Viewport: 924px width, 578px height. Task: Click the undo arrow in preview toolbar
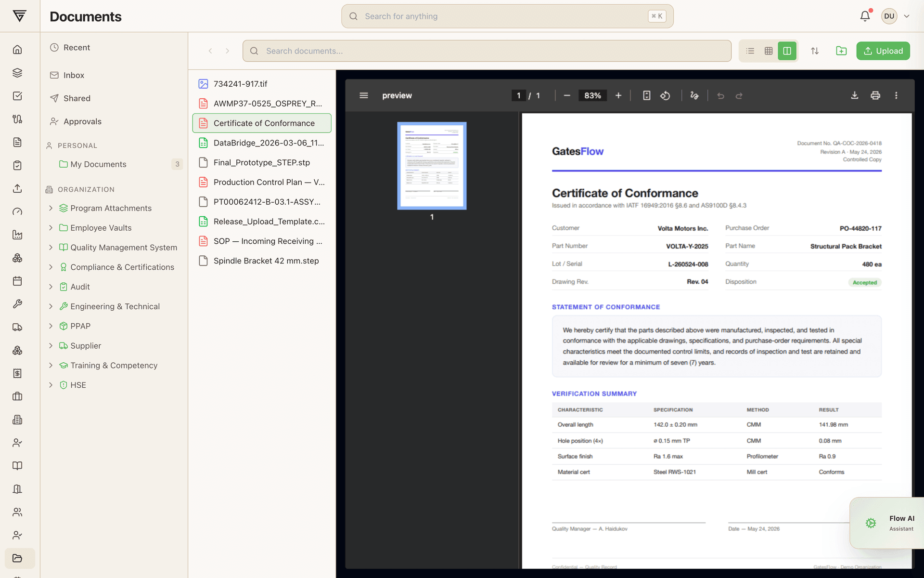[720, 95]
